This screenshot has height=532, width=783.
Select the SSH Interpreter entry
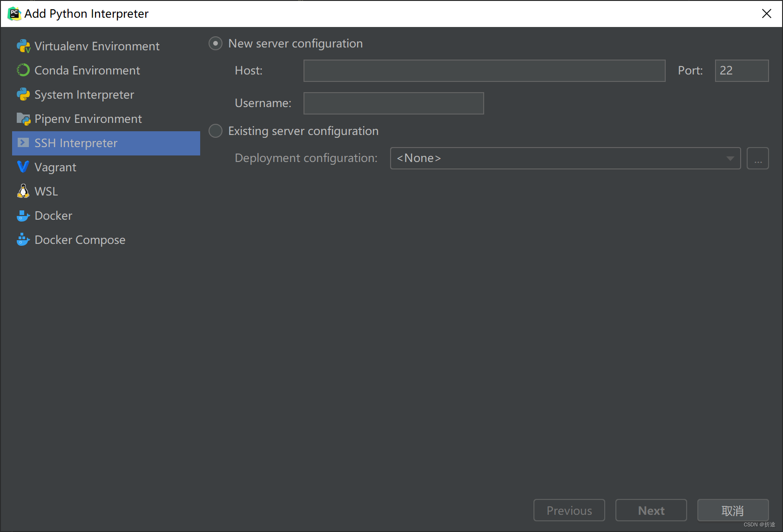[106, 143]
